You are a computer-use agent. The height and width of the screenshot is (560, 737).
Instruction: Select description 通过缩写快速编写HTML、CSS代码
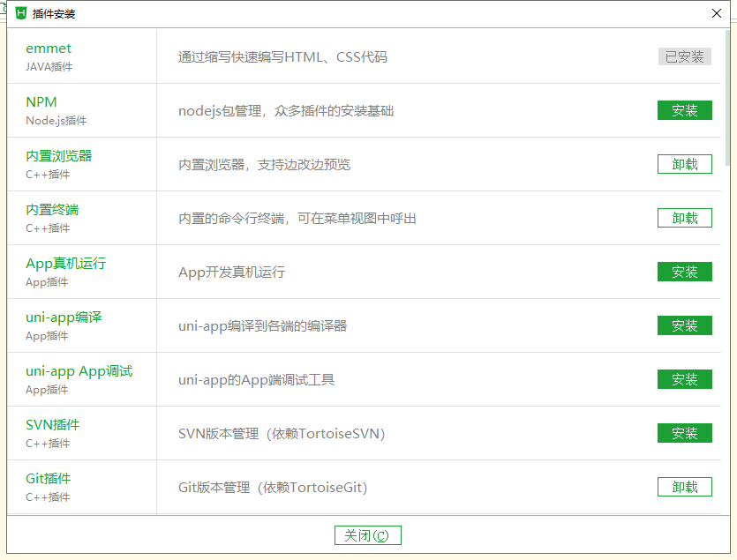point(283,57)
